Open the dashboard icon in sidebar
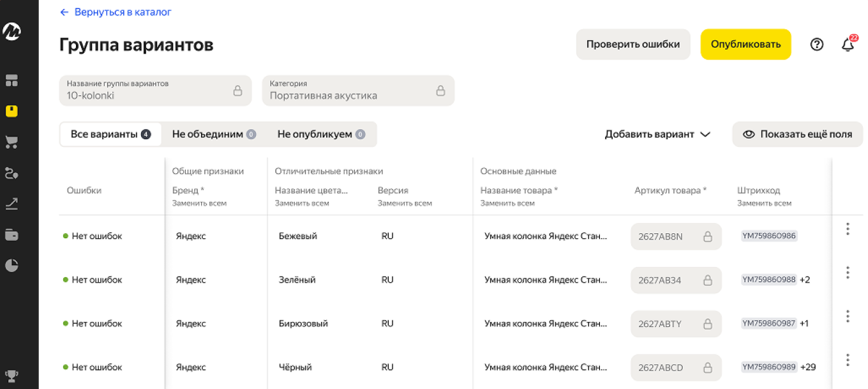Screen dimensions: 868x389 tap(11, 80)
